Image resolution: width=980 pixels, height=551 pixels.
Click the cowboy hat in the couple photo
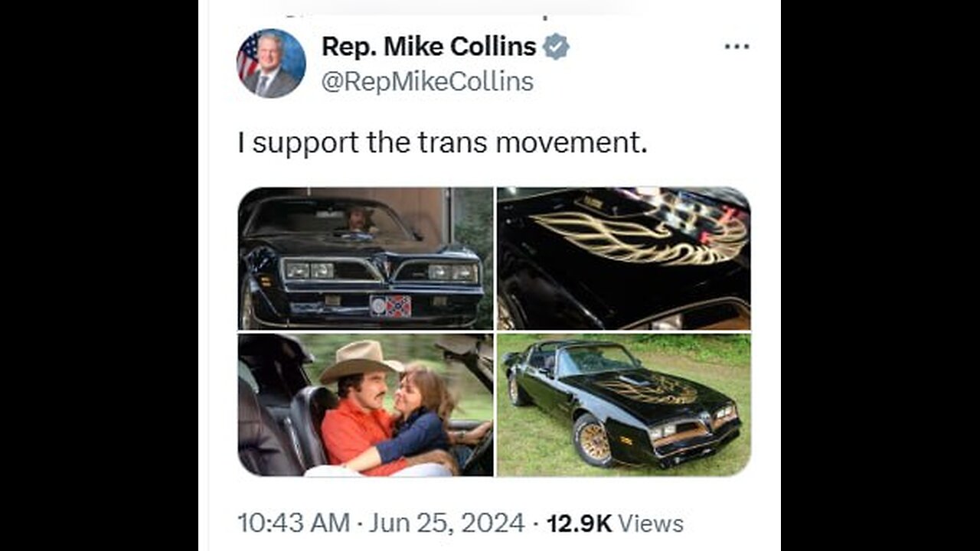point(360,360)
